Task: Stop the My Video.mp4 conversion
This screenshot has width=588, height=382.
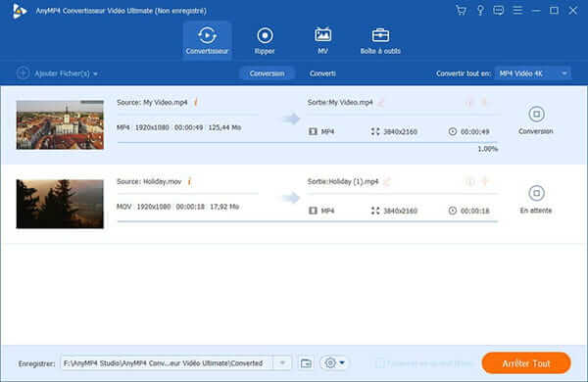Action: tap(536, 114)
